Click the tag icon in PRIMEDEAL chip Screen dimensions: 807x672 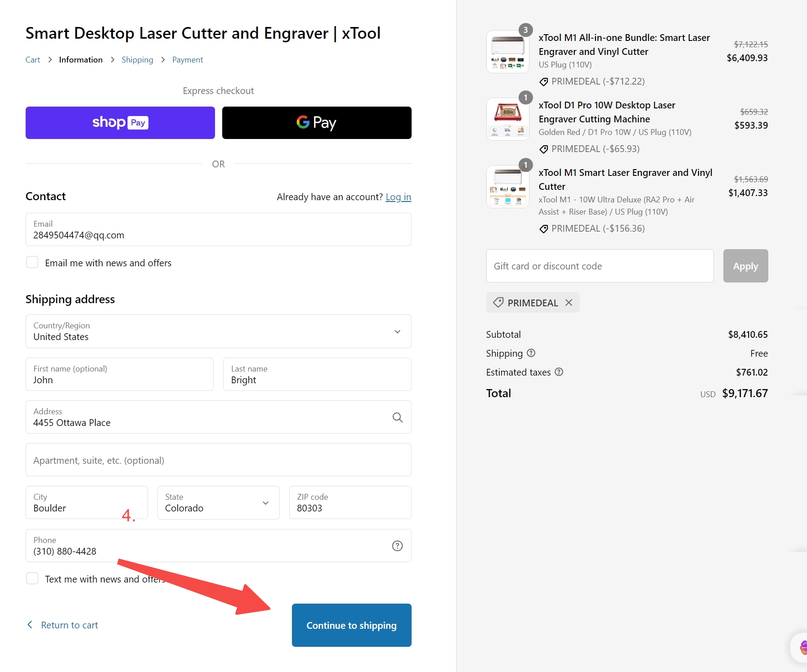click(498, 303)
